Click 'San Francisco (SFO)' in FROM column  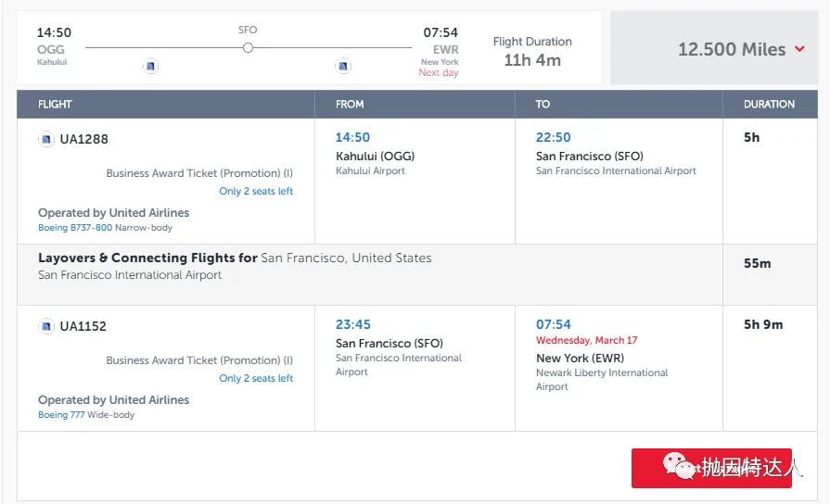pyautogui.click(x=389, y=344)
